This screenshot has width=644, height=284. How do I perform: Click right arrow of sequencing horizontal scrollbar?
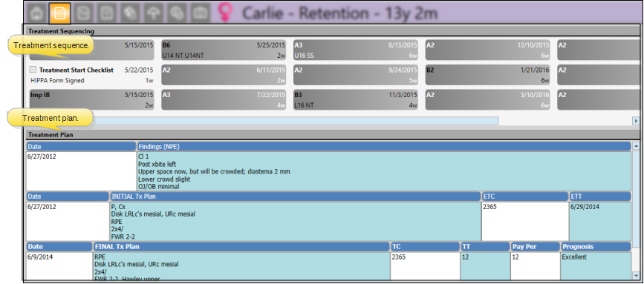click(x=636, y=121)
